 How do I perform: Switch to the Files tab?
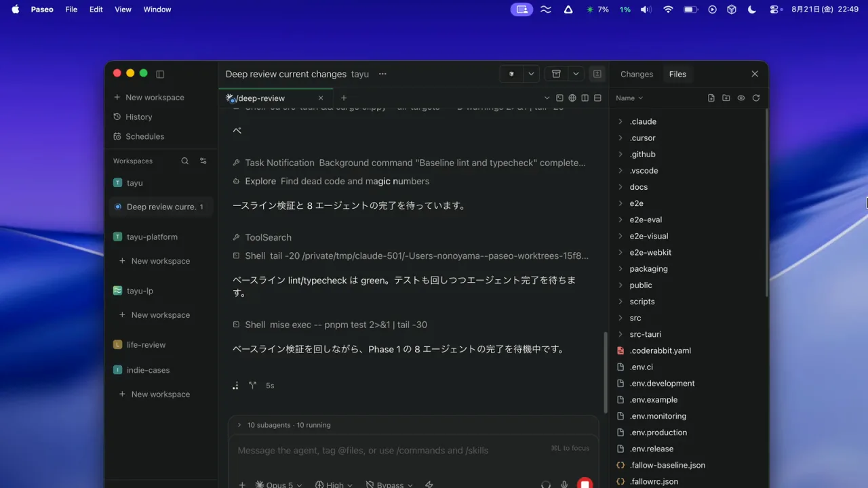point(677,74)
